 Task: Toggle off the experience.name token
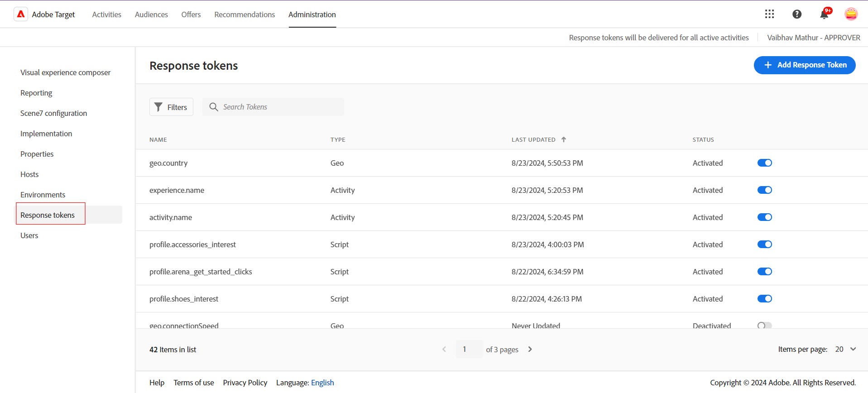pos(765,190)
